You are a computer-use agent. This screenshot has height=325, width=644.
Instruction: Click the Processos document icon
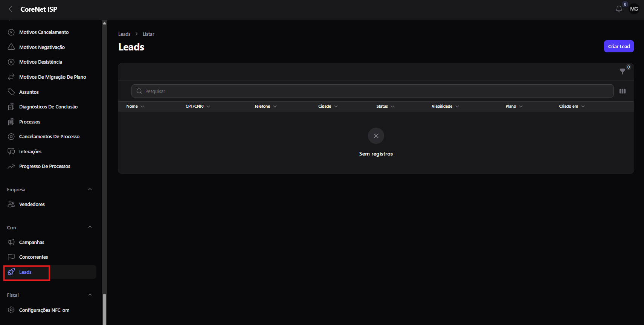tap(11, 122)
